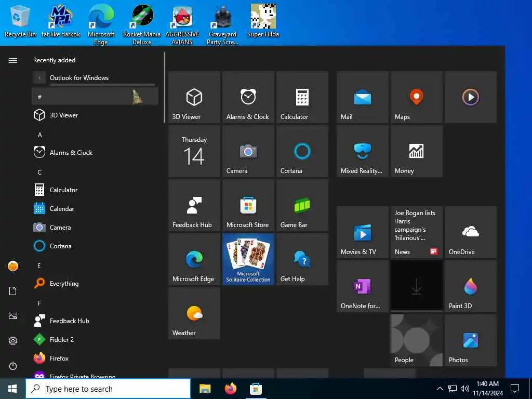The height and width of the screenshot is (399, 532).
Task: Expand the Start menu hamburger navigation
Action: click(x=13, y=60)
